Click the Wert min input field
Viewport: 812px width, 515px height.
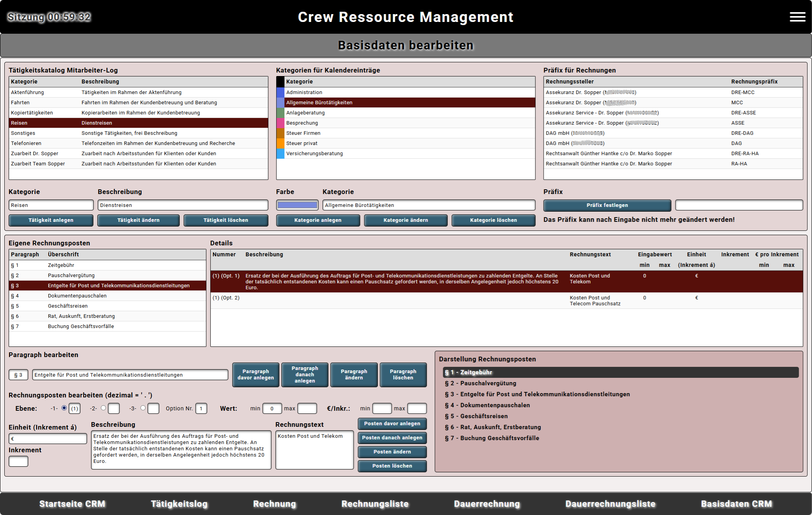tap(272, 408)
